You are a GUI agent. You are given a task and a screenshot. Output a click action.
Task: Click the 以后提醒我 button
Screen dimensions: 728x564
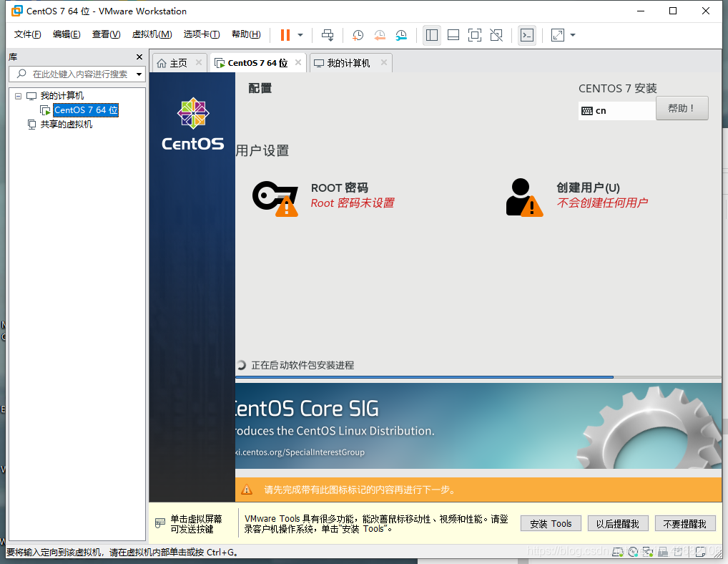(x=617, y=524)
